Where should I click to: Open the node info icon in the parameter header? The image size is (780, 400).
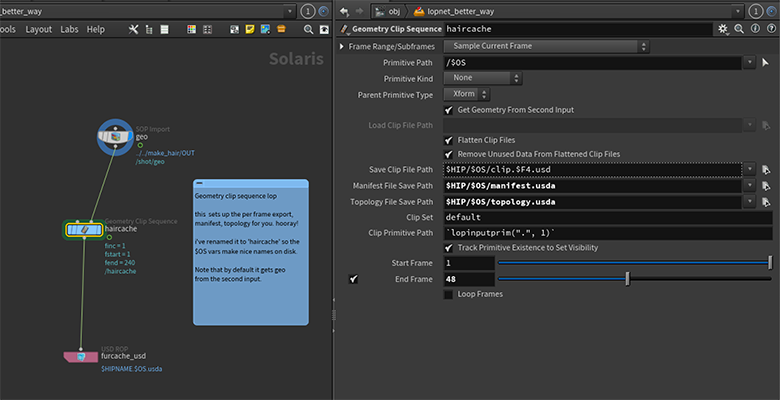[x=755, y=29]
